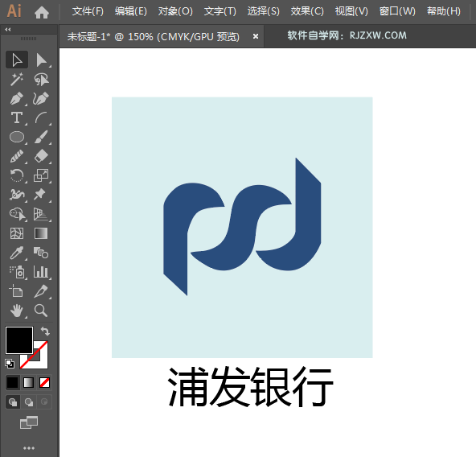
Task: Pick the Magic Wand tool
Action: tap(17, 80)
